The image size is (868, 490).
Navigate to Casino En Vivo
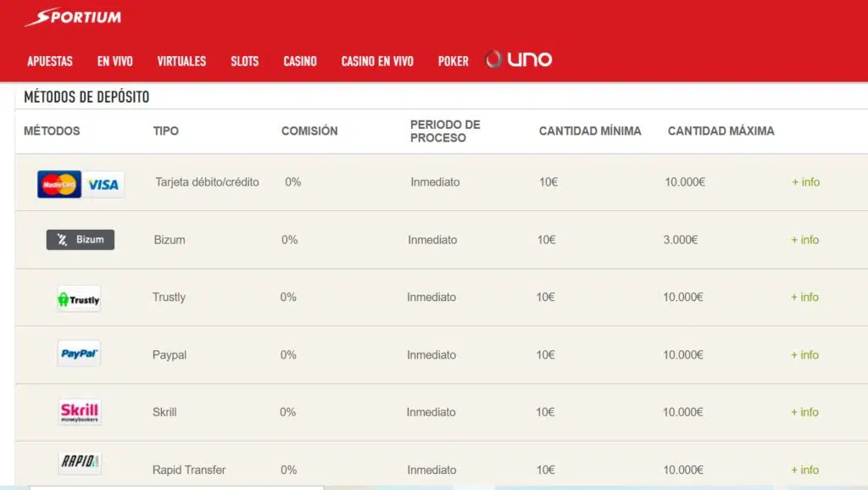coord(377,61)
